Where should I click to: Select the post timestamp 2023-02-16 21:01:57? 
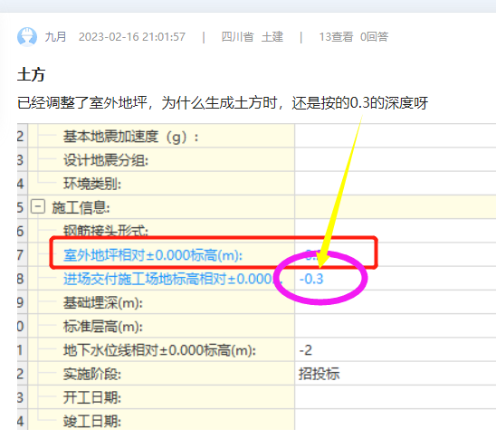pos(132,37)
